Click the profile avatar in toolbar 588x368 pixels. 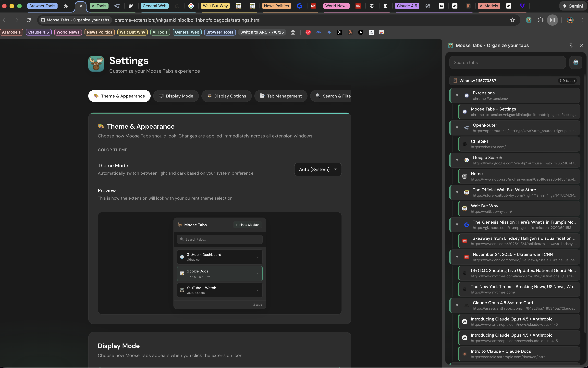(x=570, y=20)
